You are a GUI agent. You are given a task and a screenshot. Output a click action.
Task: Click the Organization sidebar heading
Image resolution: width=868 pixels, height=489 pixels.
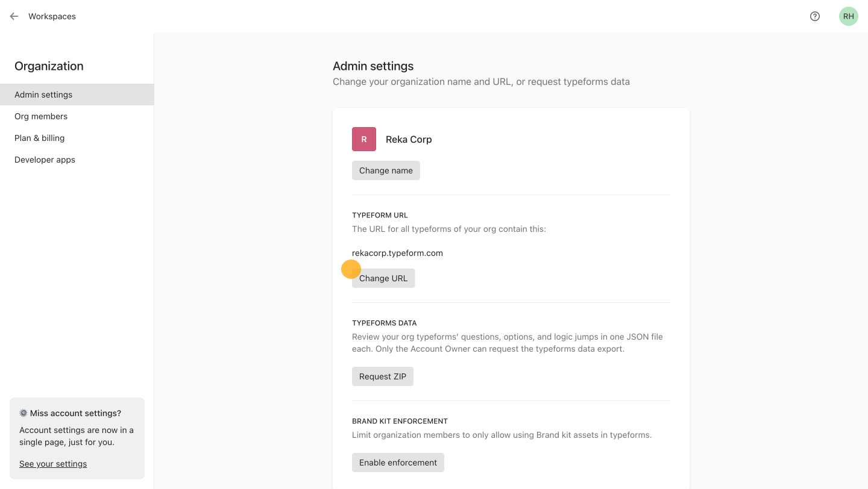click(x=49, y=66)
